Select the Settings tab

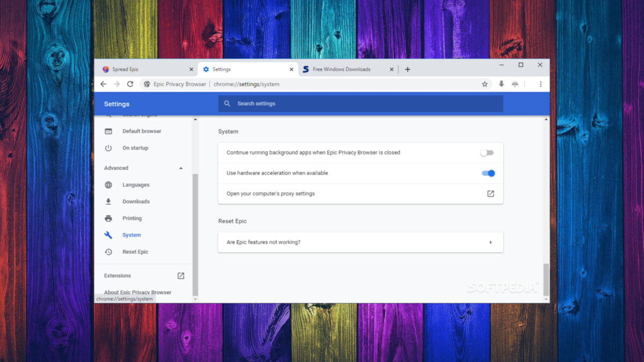pos(247,69)
